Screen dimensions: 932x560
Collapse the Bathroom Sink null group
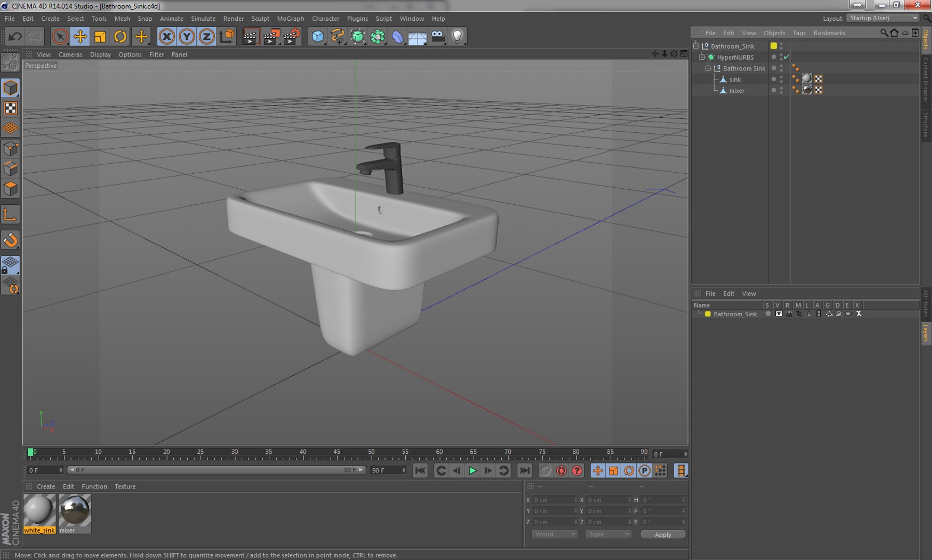tap(708, 68)
